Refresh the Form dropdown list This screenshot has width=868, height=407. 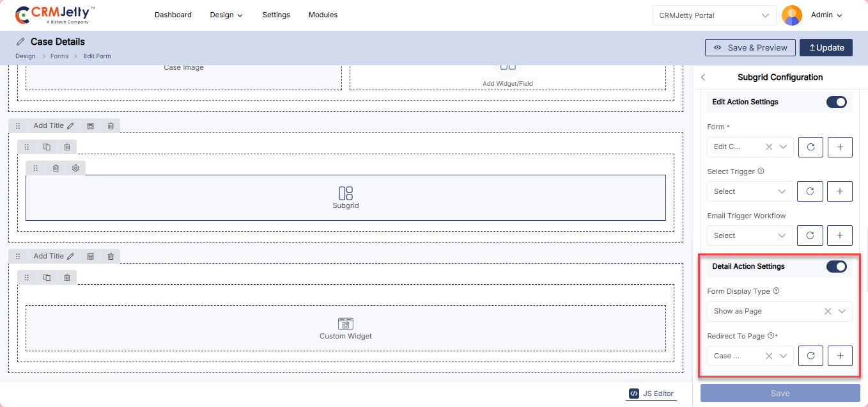pos(810,147)
